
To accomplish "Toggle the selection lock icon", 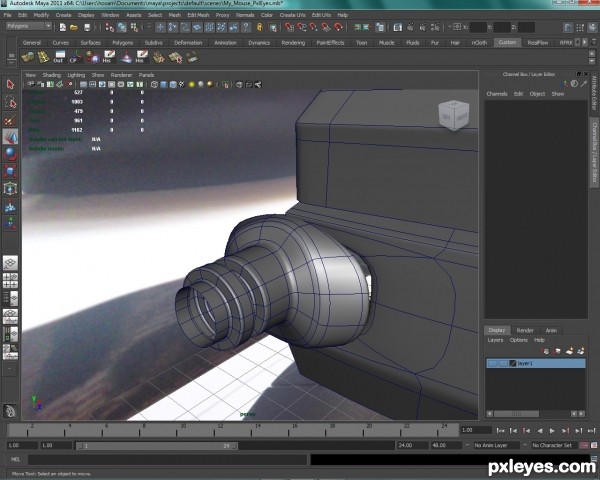I will tap(260, 27).
